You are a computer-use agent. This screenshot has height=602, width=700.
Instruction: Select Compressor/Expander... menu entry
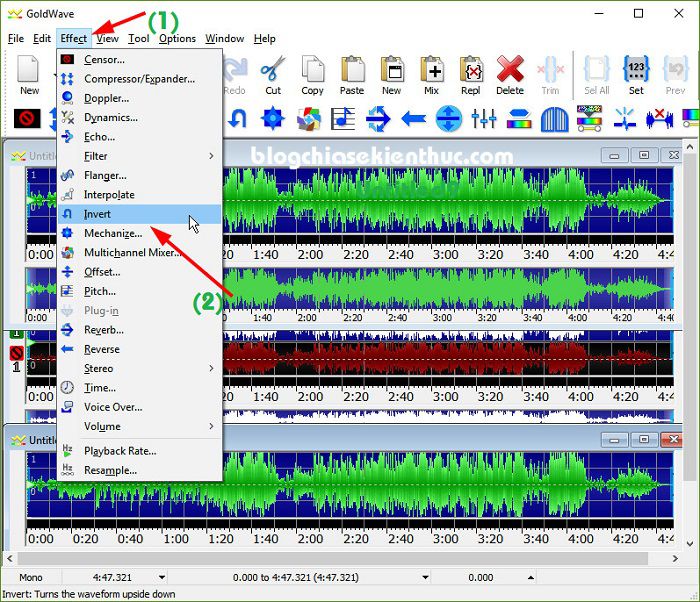click(x=139, y=79)
